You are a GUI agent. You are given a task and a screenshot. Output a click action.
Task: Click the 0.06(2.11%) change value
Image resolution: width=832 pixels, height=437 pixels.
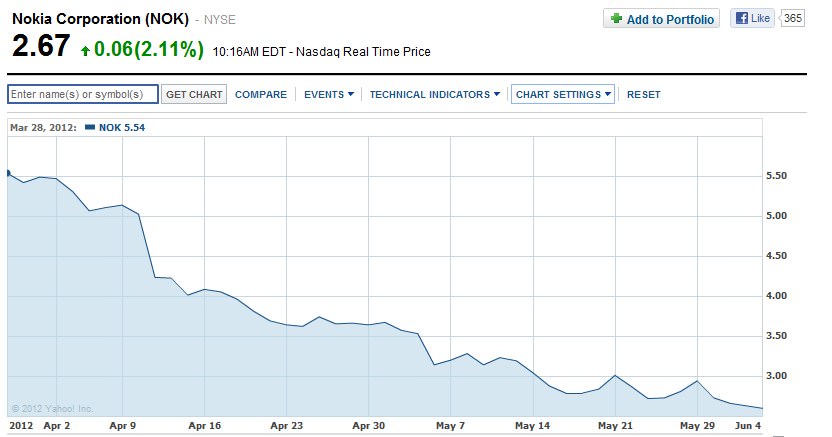click(x=149, y=49)
